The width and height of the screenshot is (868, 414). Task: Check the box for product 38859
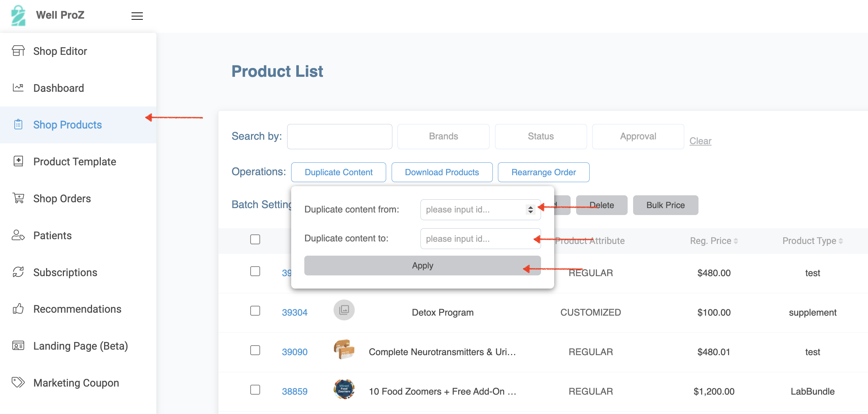pyautogui.click(x=255, y=390)
